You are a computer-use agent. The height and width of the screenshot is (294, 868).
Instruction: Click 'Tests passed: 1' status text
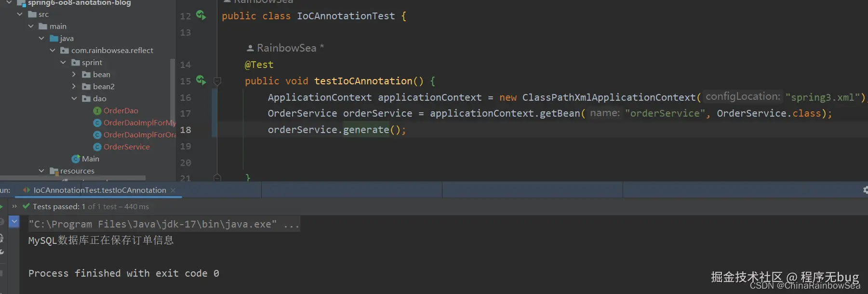pyautogui.click(x=59, y=206)
